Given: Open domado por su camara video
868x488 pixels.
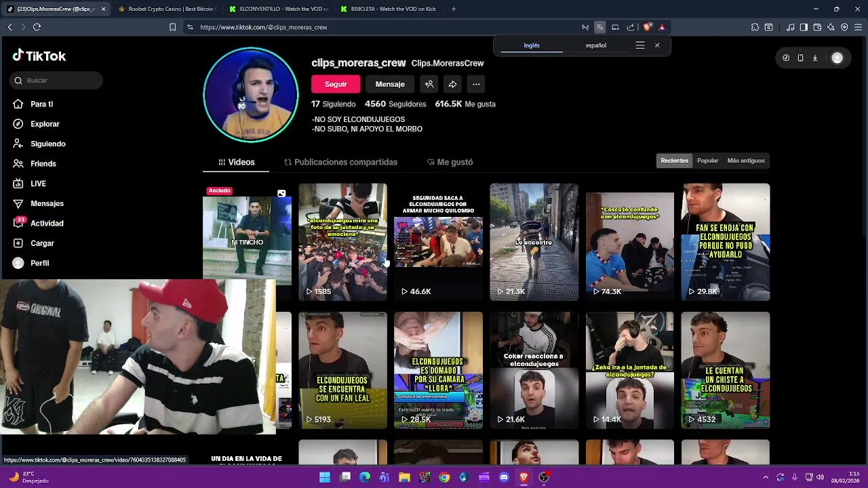Looking at the screenshot, I should pos(438,370).
